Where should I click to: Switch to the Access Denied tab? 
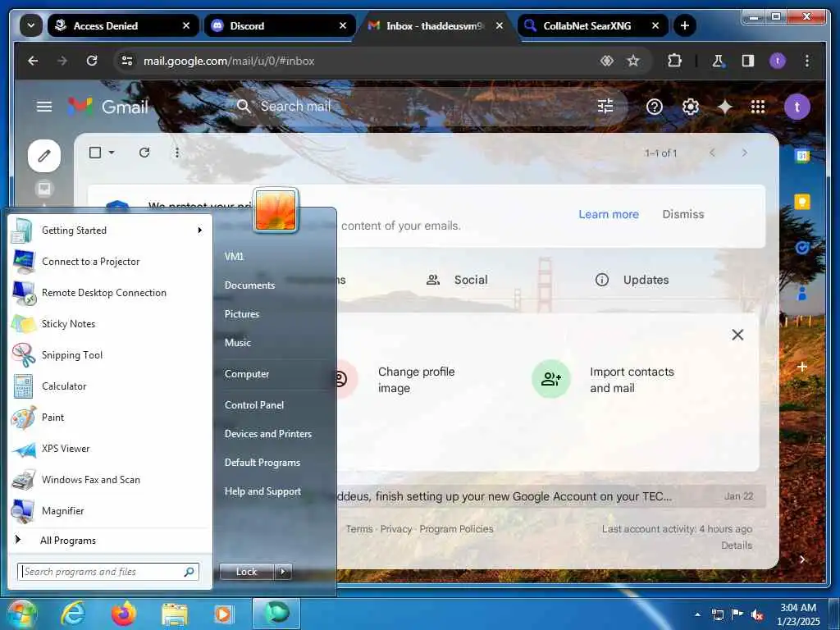124,25
